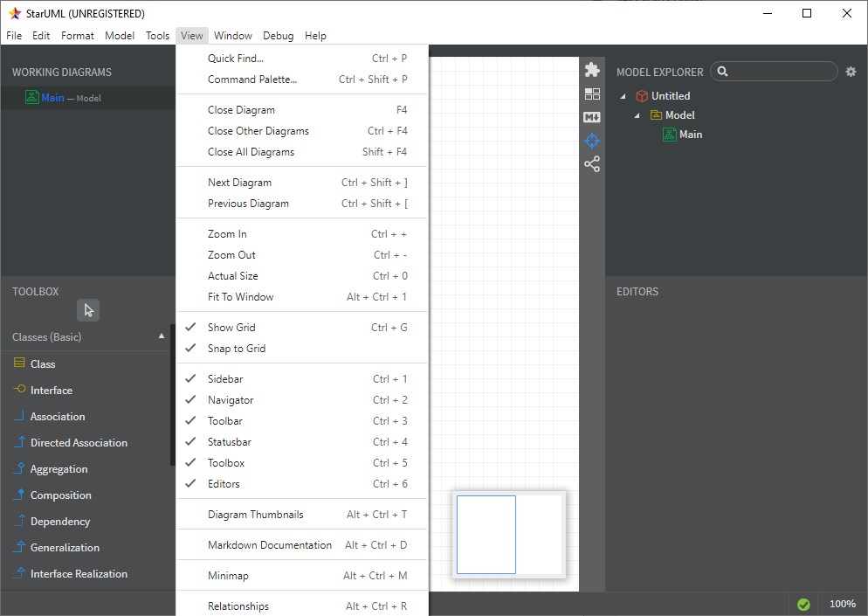Click the Model package icon
Image resolution: width=868 pixels, height=616 pixels.
coord(656,114)
